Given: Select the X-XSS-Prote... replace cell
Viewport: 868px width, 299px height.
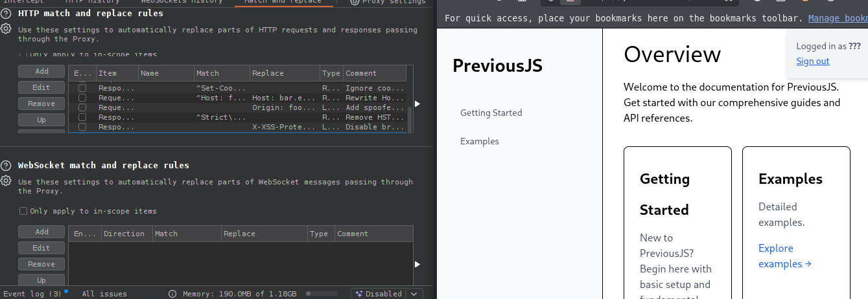Looking at the screenshot, I should point(285,127).
